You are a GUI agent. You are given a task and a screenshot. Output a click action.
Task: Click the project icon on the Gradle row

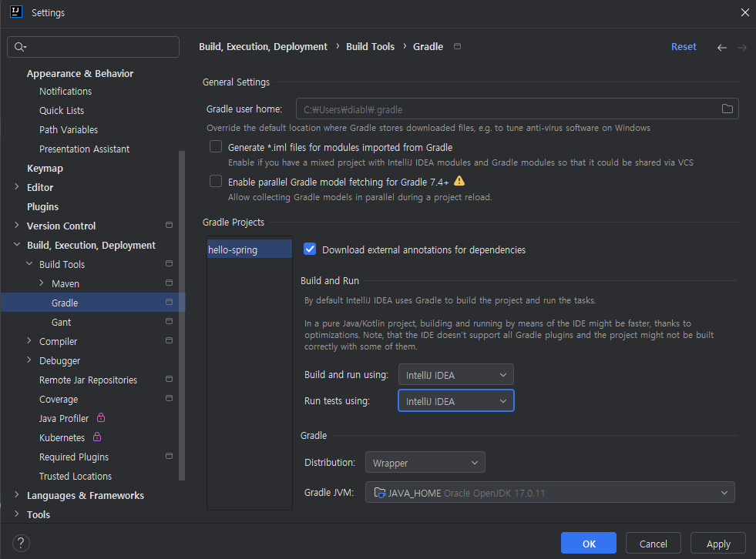(x=170, y=302)
